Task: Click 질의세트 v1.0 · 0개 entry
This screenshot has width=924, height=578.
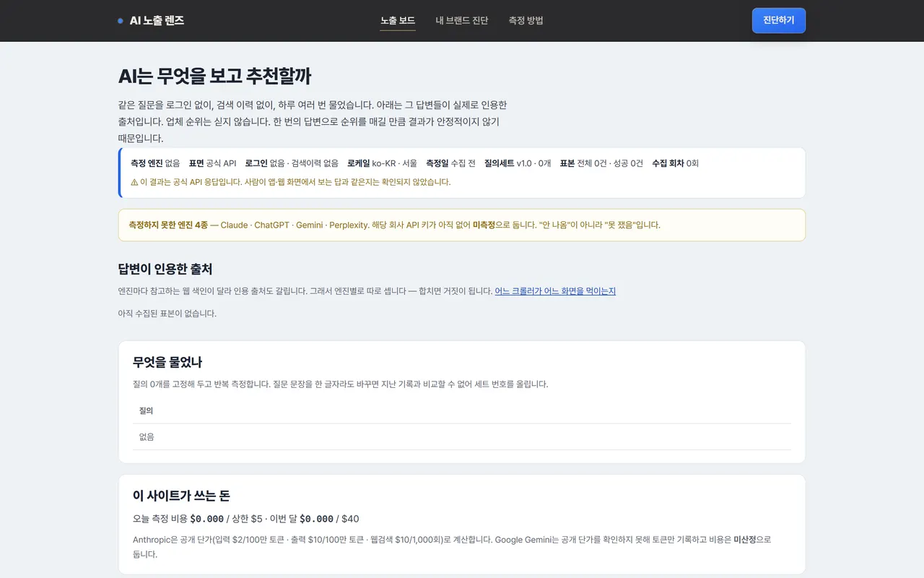Action: 518,163
